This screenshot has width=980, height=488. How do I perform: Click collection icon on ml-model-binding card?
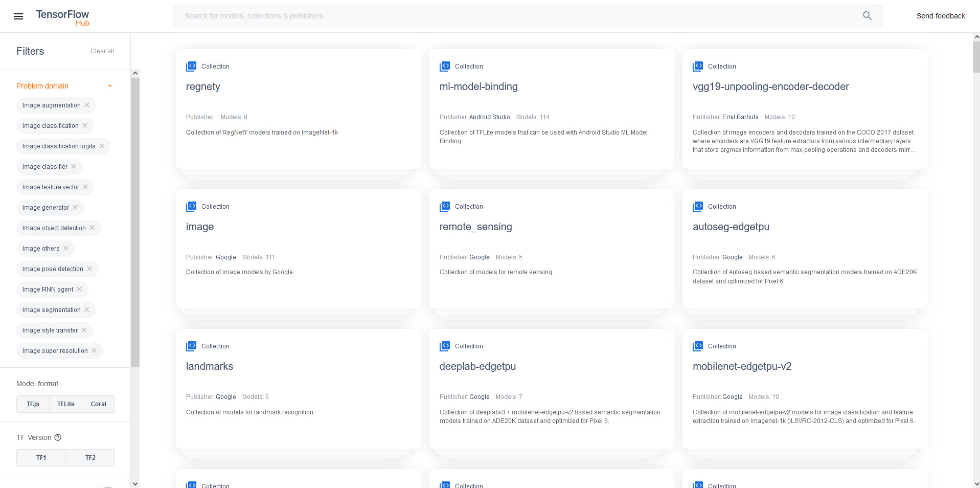click(x=445, y=66)
